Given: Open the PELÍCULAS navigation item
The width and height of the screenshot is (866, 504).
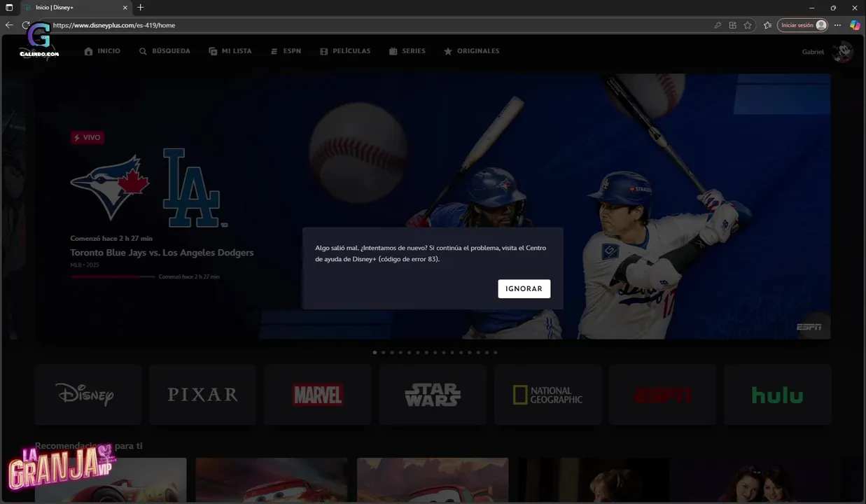Looking at the screenshot, I should point(345,51).
